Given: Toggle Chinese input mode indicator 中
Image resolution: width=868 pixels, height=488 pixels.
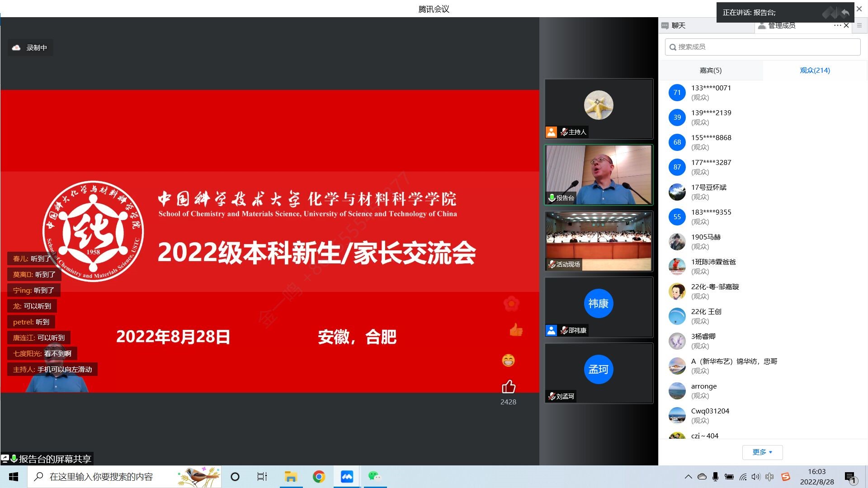Looking at the screenshot, I should (x=769, y=477).
